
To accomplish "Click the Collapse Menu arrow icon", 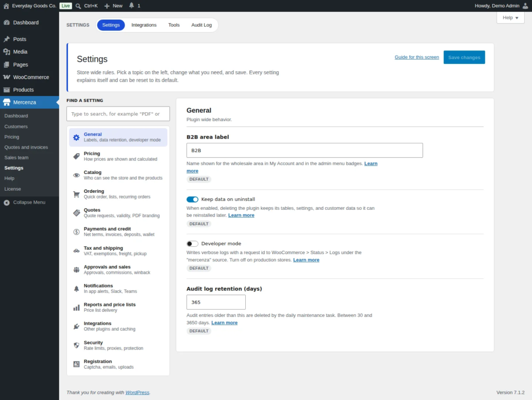I will [7, 203].
